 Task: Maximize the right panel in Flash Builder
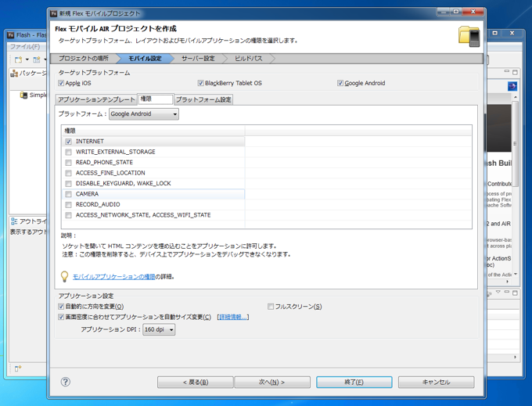tap(515, 72)
